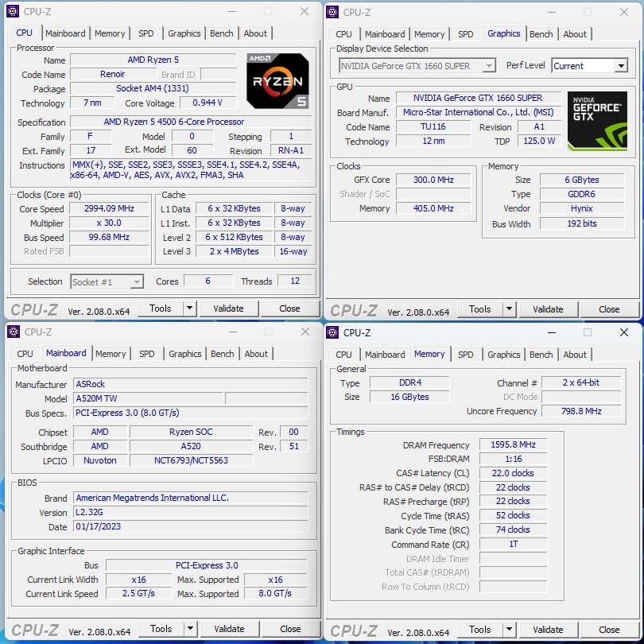This screenshot has width=644, height=644.
Task: Click the Specification field 'AMD Ryzen 5 4500 6-Core Processor'
Action: coord(191,122)
